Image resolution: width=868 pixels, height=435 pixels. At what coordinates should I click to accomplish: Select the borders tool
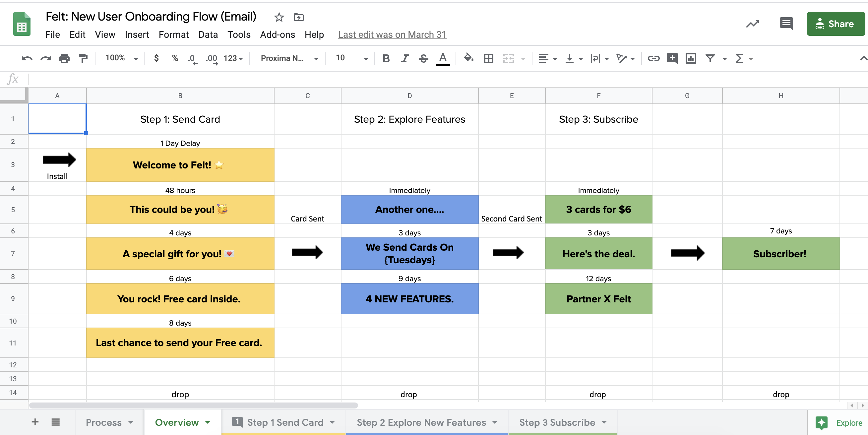488,58
